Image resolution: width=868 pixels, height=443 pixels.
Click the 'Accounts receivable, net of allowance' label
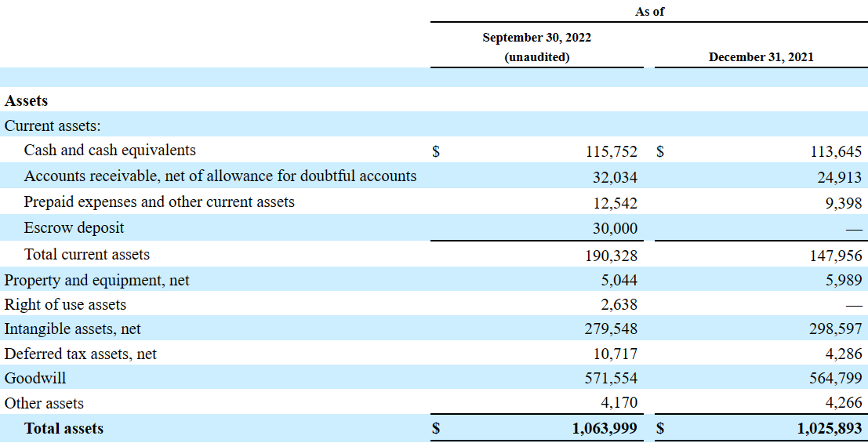pyautogui.click(x=220, y=176)
